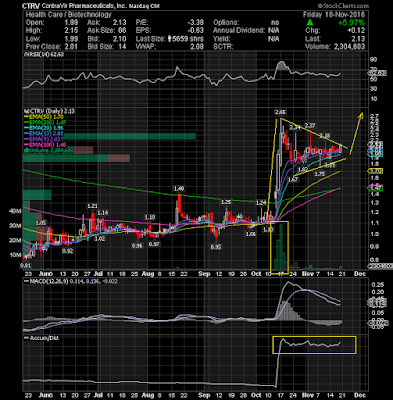Click the Dec label on the bottom date axis
The width and height of the screenshot is (393, 400).
point(360,395)
